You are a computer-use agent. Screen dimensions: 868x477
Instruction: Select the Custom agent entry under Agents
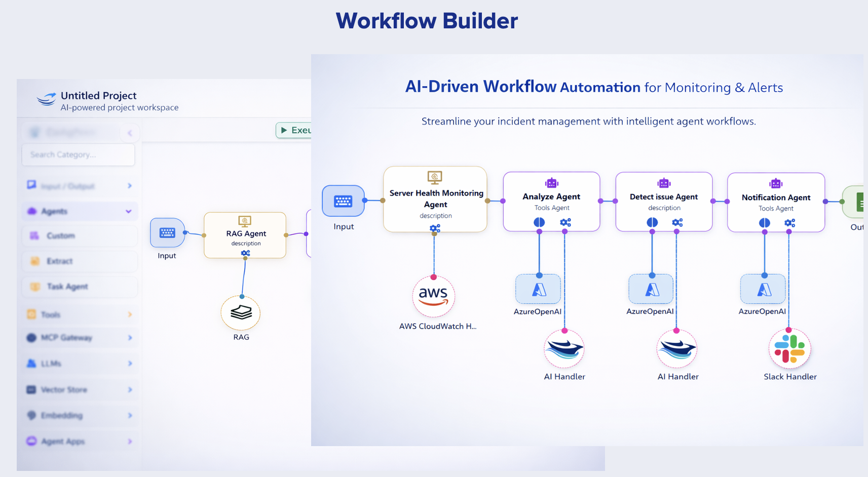pos(79,235)
